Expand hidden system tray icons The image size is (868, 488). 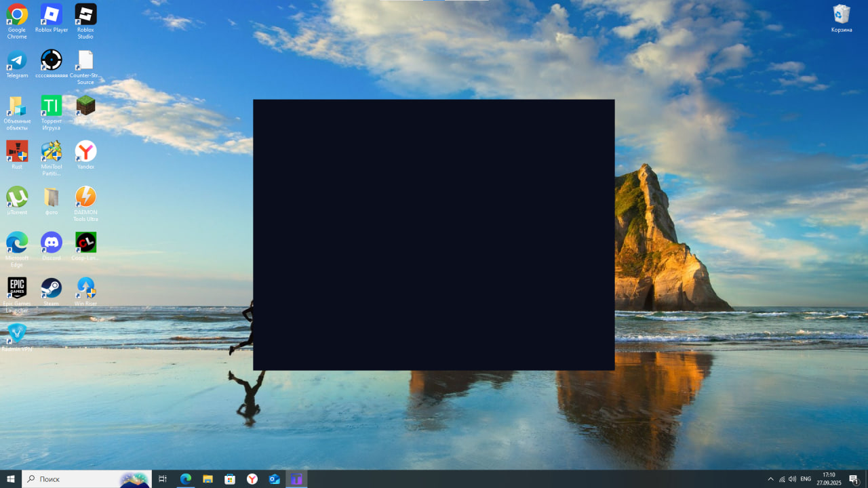[770, 479]
